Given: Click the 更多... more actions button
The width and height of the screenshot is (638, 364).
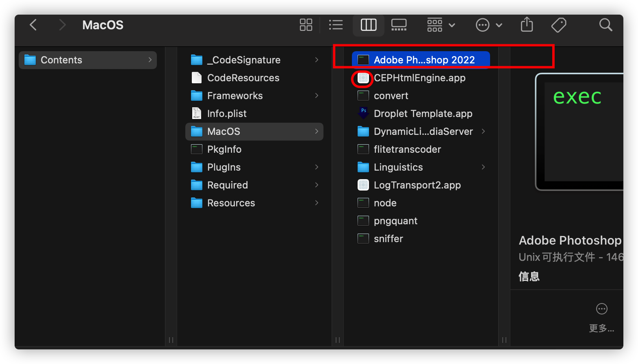Looking at the screenshot, I should click(x=601, y=318).
